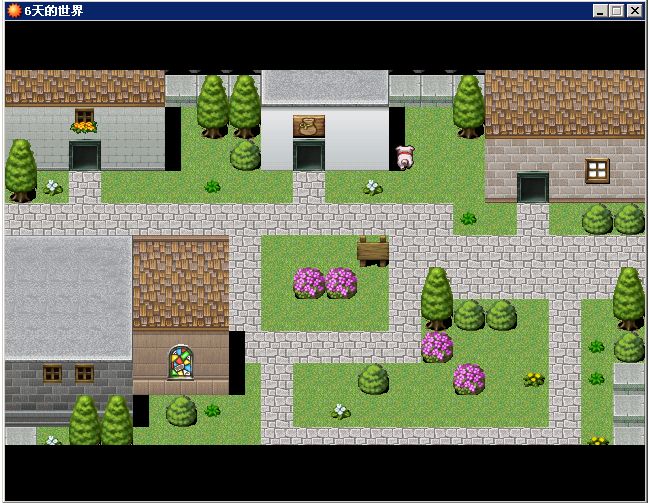The image size is (650, 503).
Task: Close the game window
Action: pyautogui.click(x=634, y=10)
